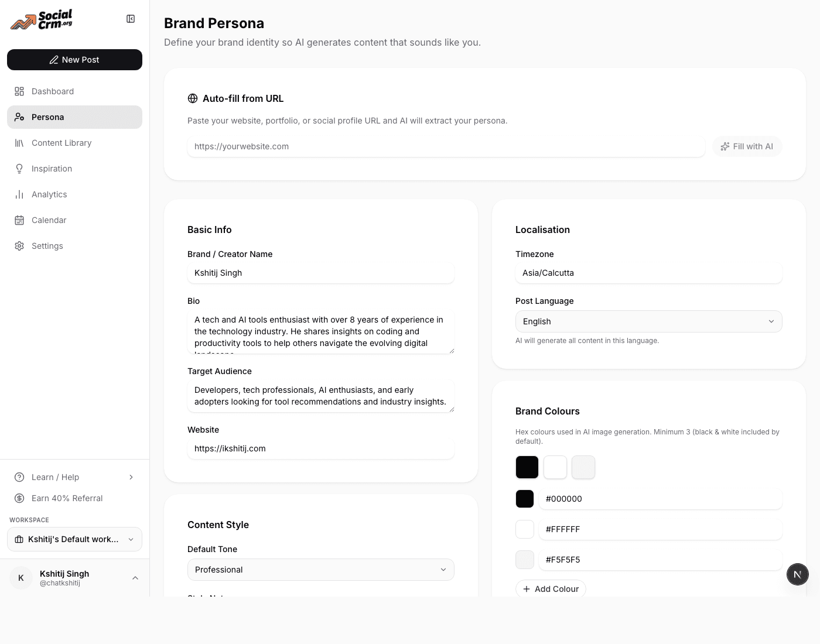Open Post Language dropdown
Viewport: 820px width, 644px height.
click(x=649, y=321)
